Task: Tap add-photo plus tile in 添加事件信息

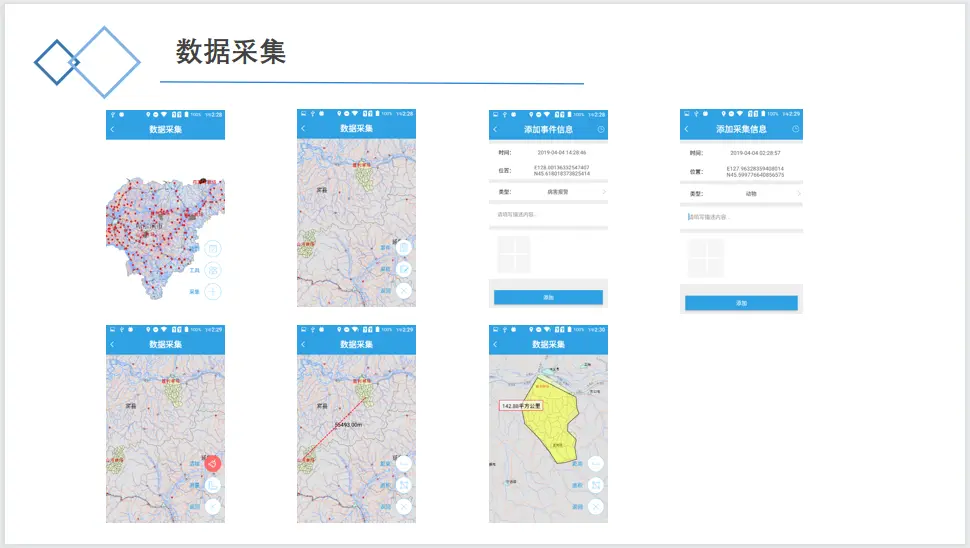Action: [x=513, y=254]
